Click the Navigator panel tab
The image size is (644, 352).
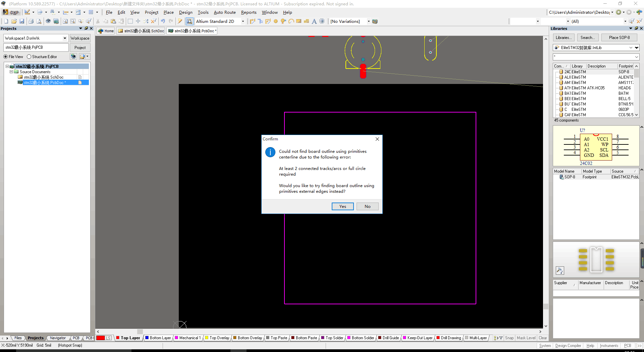58,338
